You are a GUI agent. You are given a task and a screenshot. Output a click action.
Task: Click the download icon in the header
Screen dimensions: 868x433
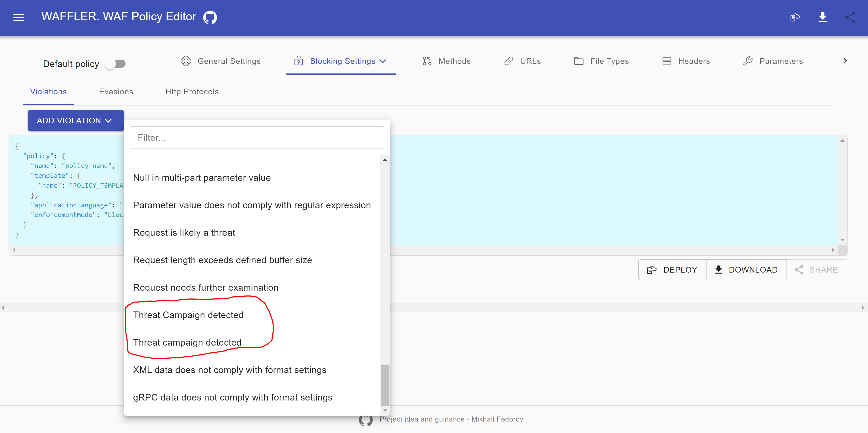[823, 17]
